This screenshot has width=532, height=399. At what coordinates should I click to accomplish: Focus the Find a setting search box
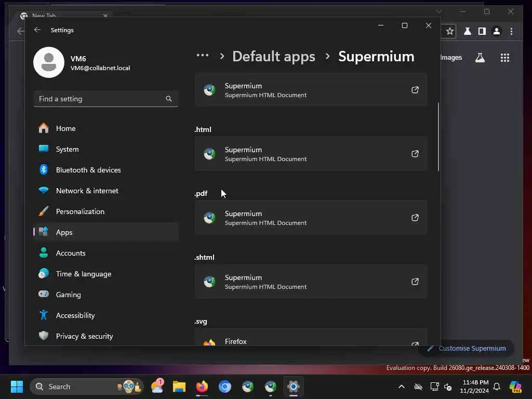click(106, 99)
